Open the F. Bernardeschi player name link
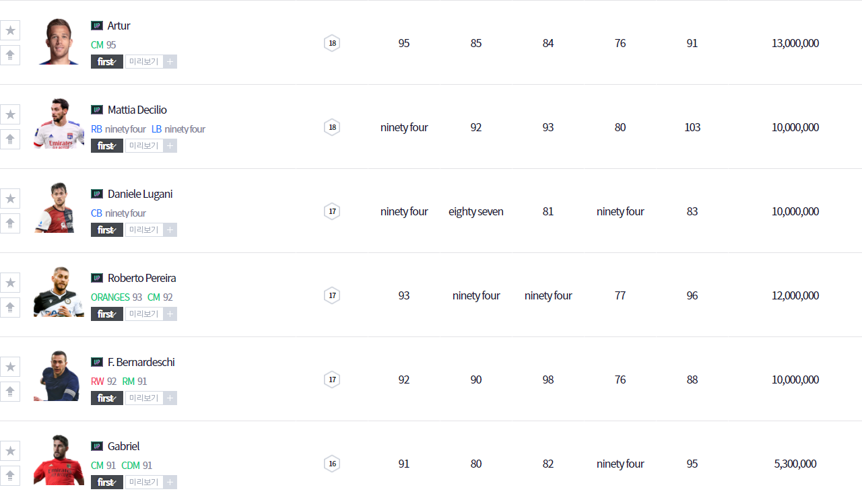Screen dimensions: 862x504 pyautogui.click(x=141, y=362)
